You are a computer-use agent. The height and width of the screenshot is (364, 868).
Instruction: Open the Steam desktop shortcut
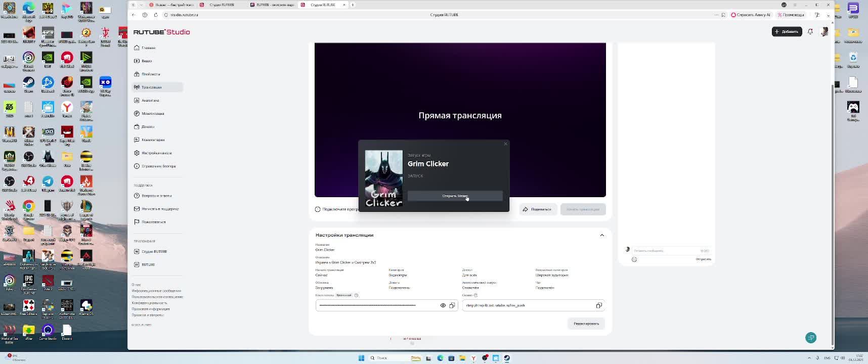(28, 84)
